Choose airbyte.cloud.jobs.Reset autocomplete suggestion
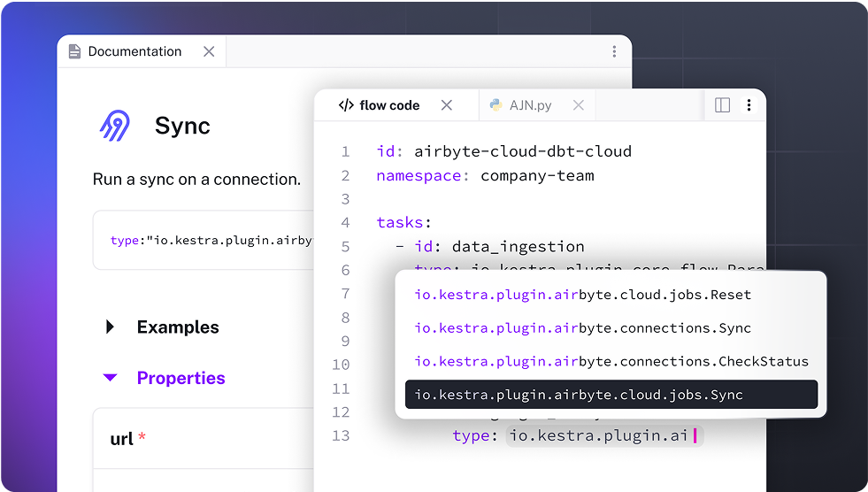 582,295
